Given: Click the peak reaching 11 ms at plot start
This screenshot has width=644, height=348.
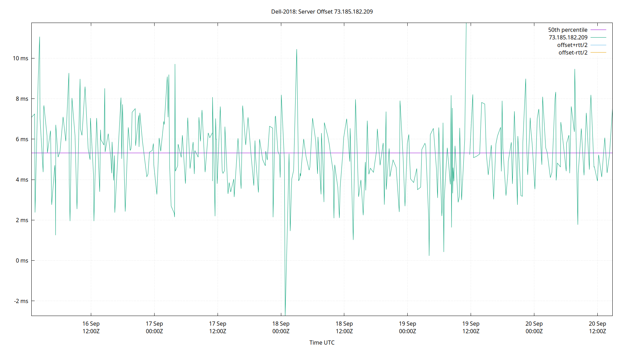Looking at the screenshot, I should coord(39,37).
